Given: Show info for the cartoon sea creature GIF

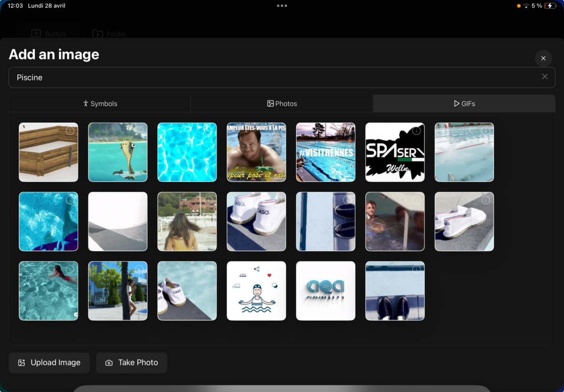Looking at the screenshot, I should (x=139, y=131).
